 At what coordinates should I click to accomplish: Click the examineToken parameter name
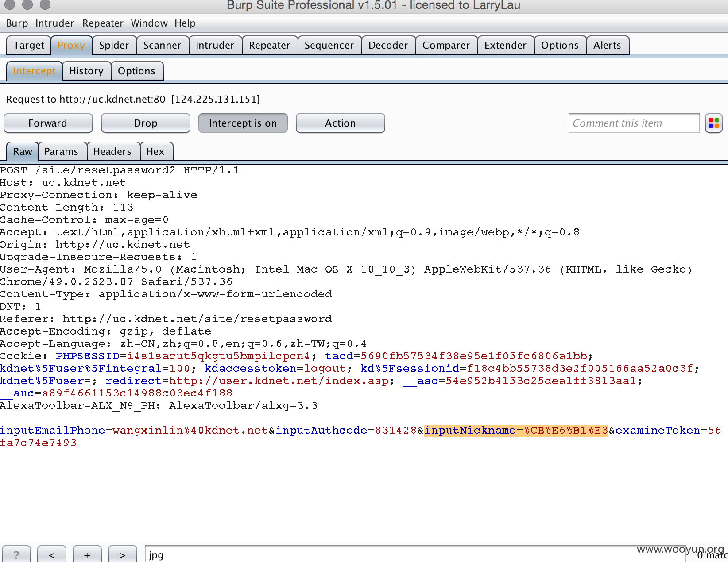658,430
